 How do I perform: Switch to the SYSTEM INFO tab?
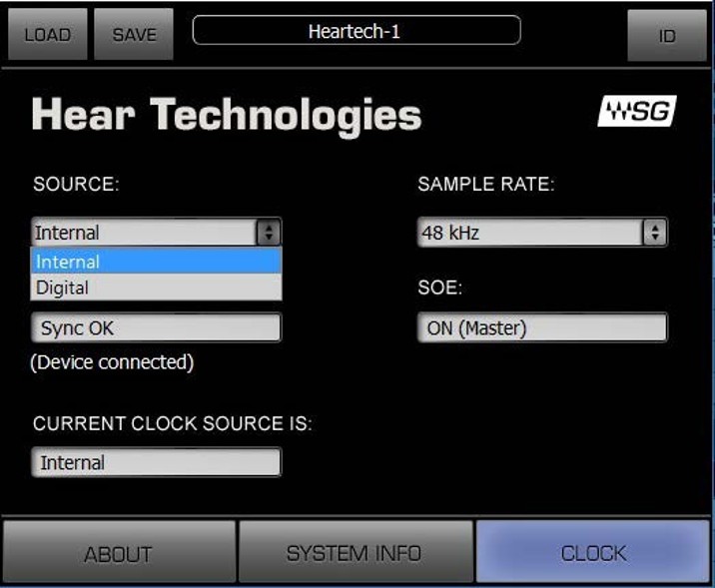356,552
